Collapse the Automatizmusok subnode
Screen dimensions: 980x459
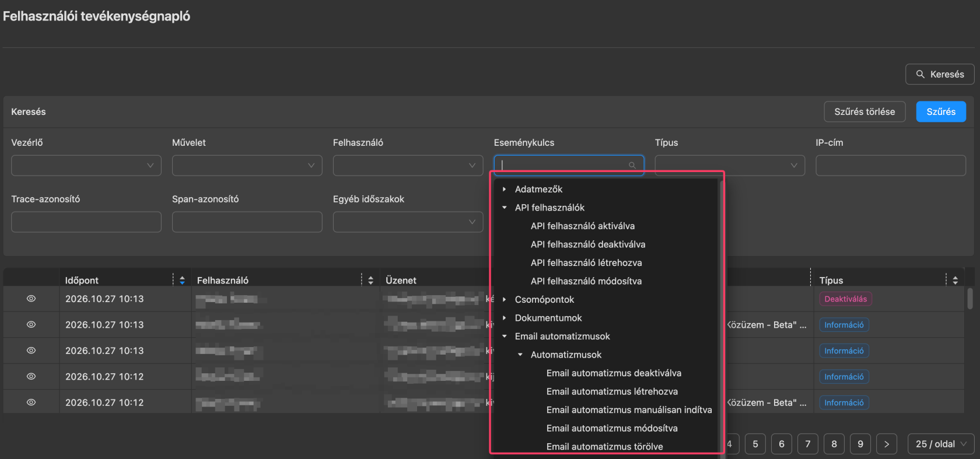[520, 355]
